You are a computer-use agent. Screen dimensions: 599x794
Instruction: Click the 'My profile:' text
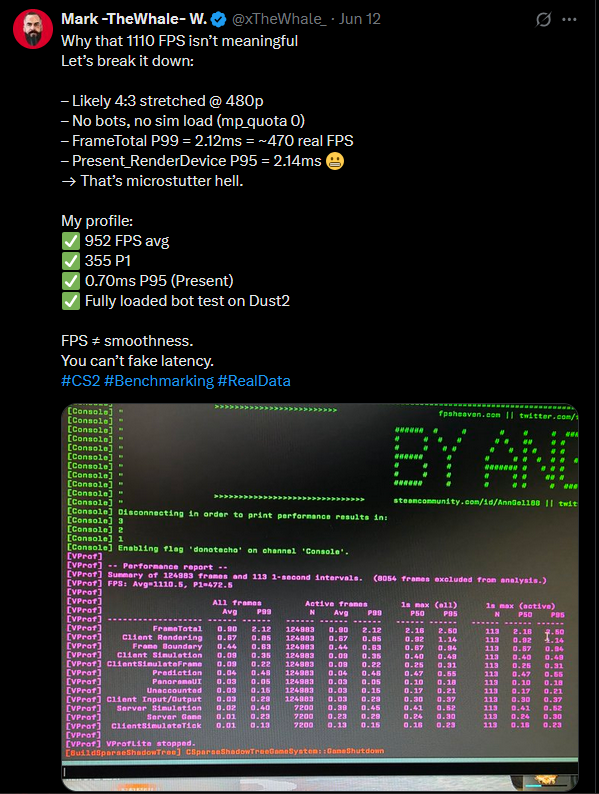(97, 221)
